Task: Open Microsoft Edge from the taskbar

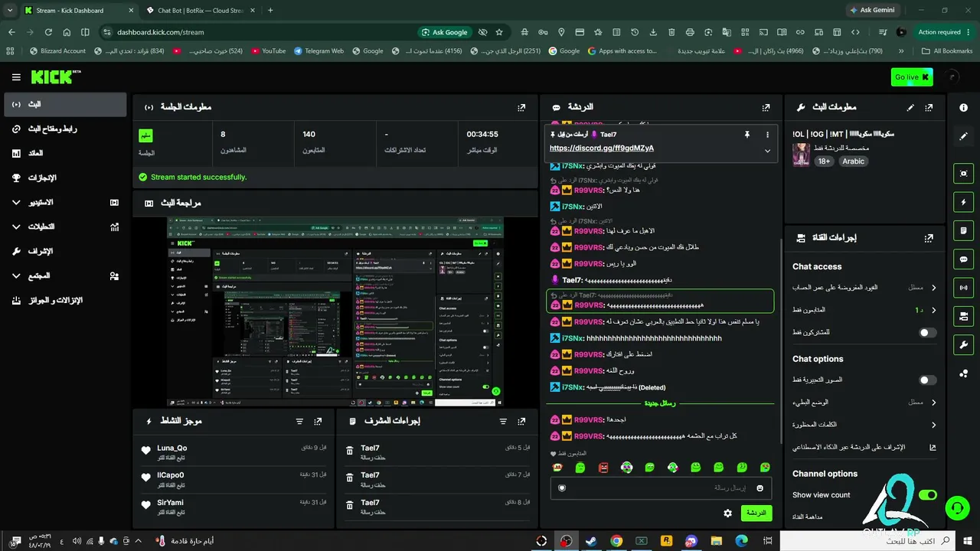Action: point(741,541)
